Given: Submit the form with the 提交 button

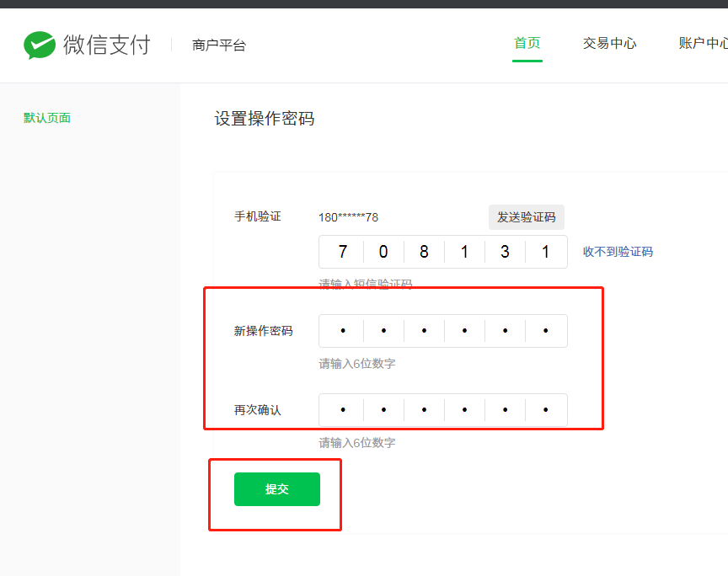Looking at the screenshot, I should [x=276, y=488].
